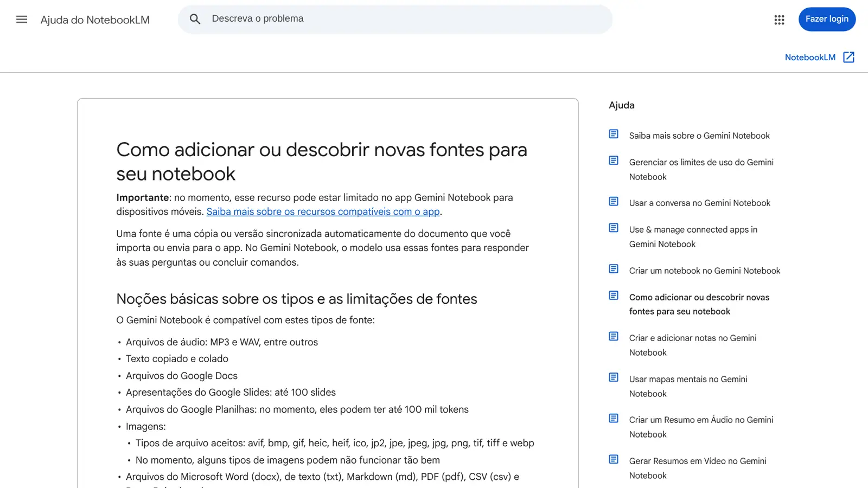Open Gerar Resumos em Vídeo article
Image resolution: width=868 pixels, height=488 pixels.
click(x=698, y=468)
